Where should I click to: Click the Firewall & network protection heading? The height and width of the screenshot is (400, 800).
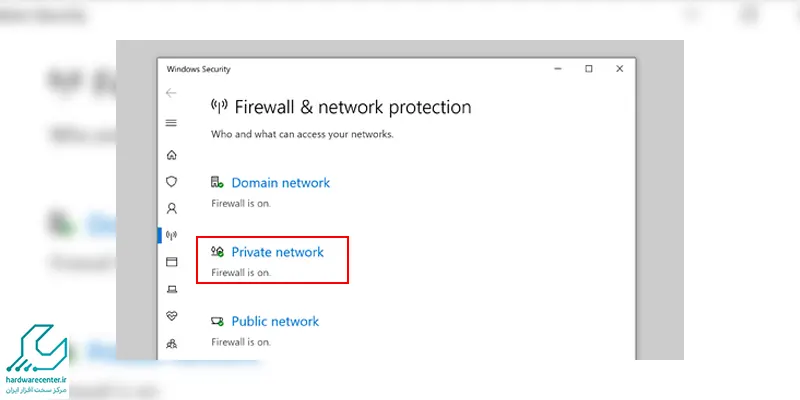(x=351, y=107)
